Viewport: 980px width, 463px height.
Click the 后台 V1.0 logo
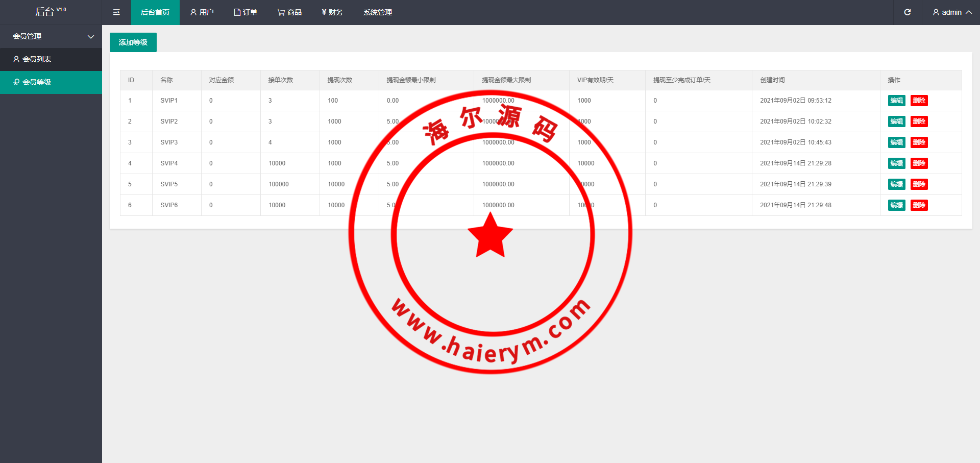[x=51, y=12]
